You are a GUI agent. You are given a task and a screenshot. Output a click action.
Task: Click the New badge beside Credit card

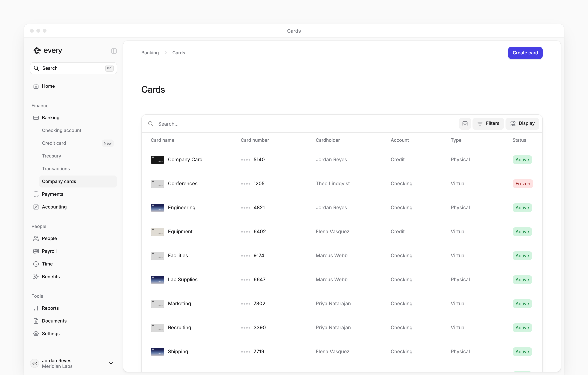(x=107, y=143)
